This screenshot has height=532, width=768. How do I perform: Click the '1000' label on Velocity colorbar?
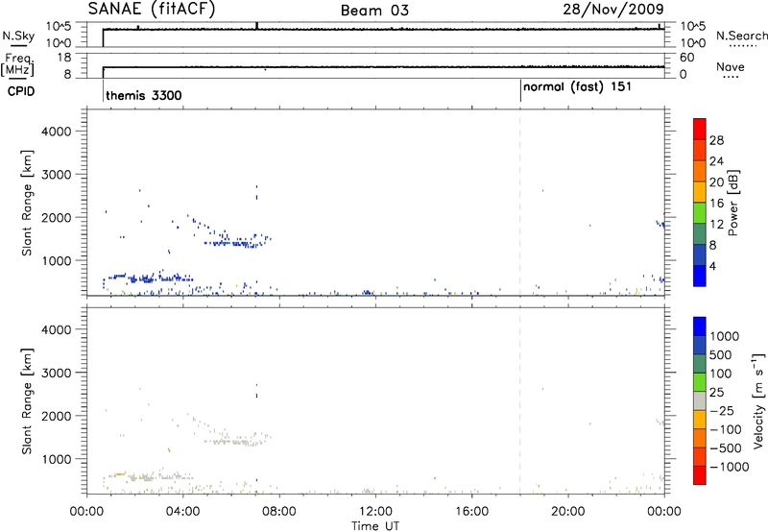pos(725,336)
